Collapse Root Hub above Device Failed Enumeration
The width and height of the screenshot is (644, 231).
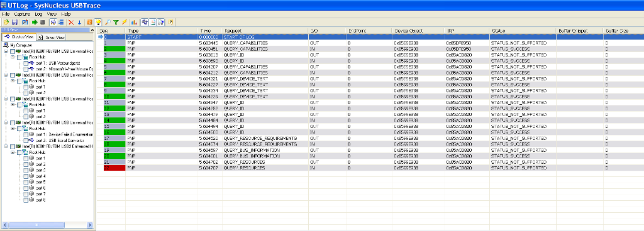[13, 129]
